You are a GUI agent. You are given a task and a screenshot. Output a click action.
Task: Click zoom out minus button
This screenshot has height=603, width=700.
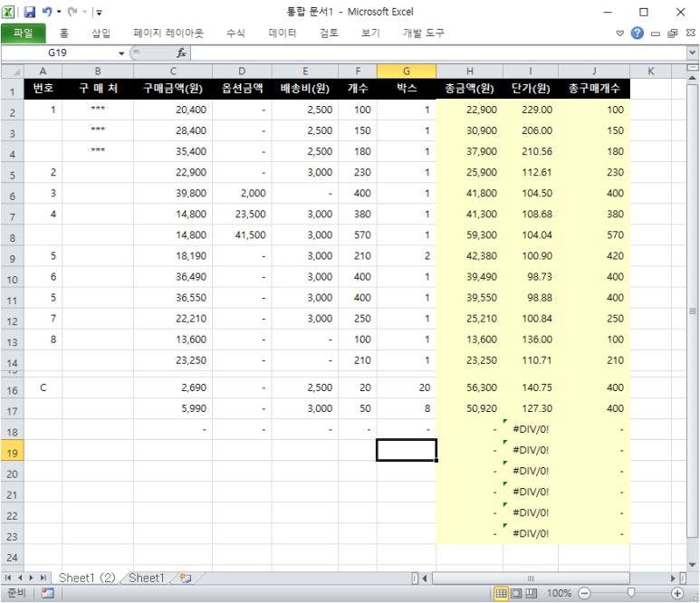pyautogui.click(x=584, y=593)
